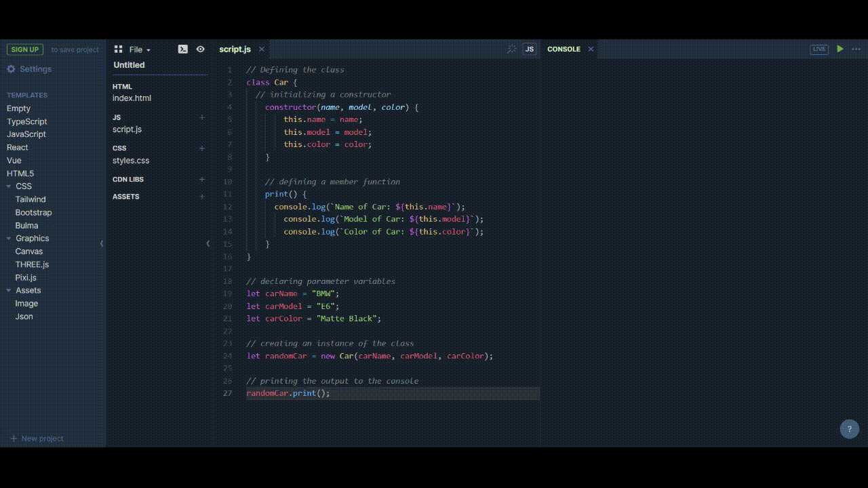Collapse the Graphics templates group
This screenshot has height=488, width=868.
9,239
